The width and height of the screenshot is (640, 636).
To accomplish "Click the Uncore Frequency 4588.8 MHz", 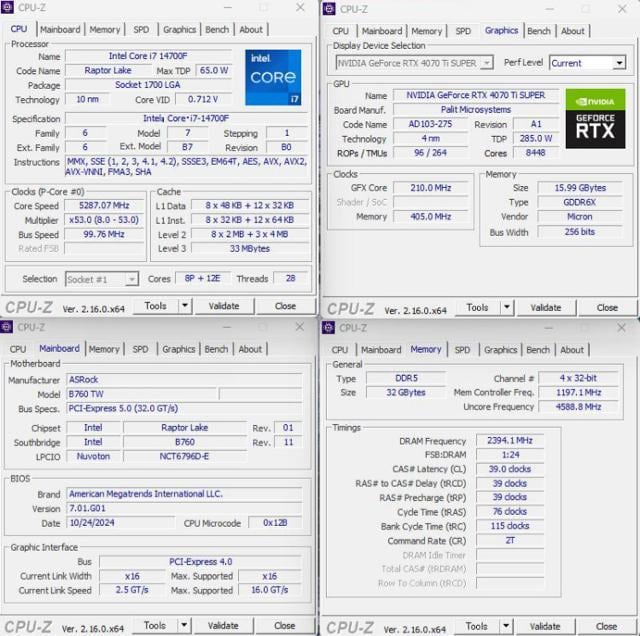I will [x=578, y=407].
